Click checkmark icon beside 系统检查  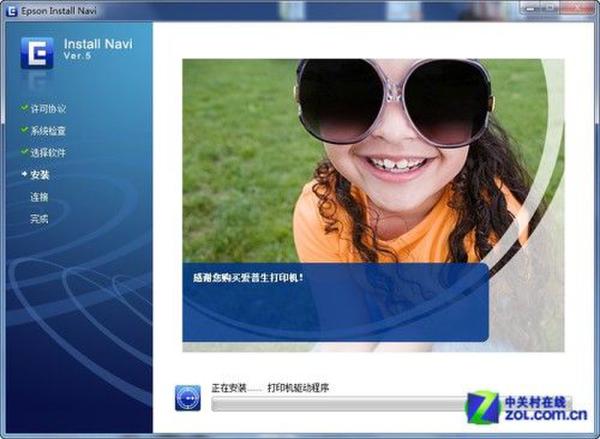click(24, 130)
